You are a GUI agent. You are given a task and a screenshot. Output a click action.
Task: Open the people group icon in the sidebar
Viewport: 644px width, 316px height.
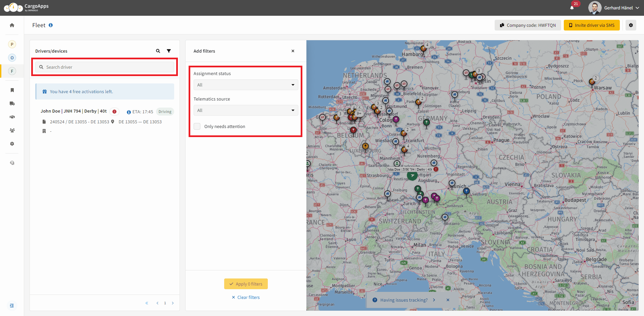[12, 130]
